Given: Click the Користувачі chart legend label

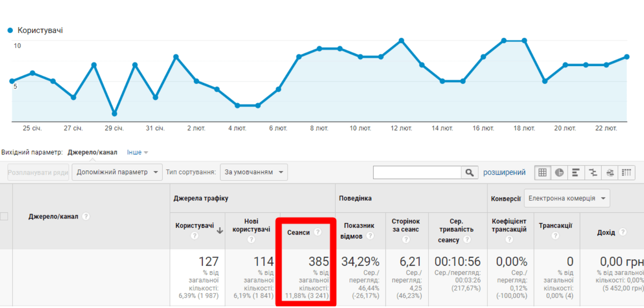Looking at the screenshot, I should [x=40, y=31].
